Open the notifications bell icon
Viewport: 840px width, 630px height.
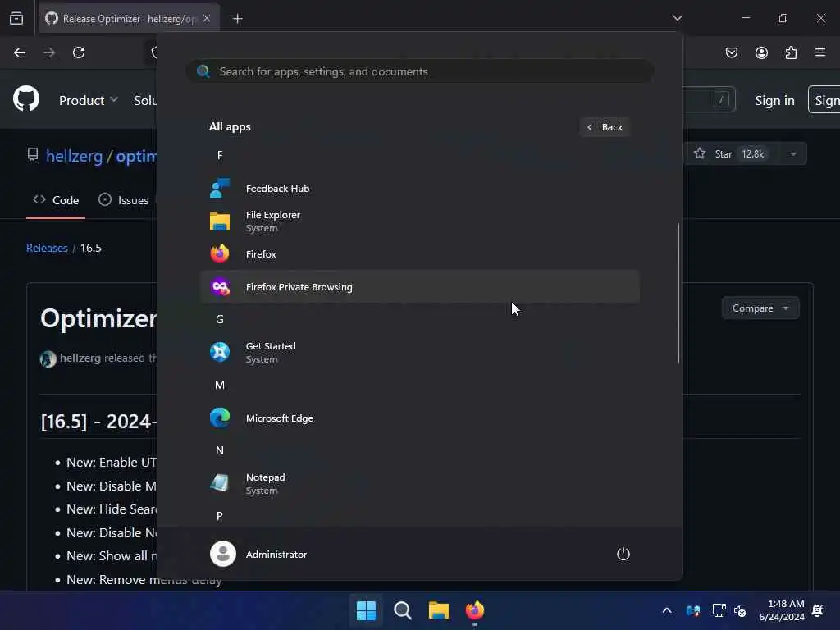pyautogui.click(x=818, y=610)
